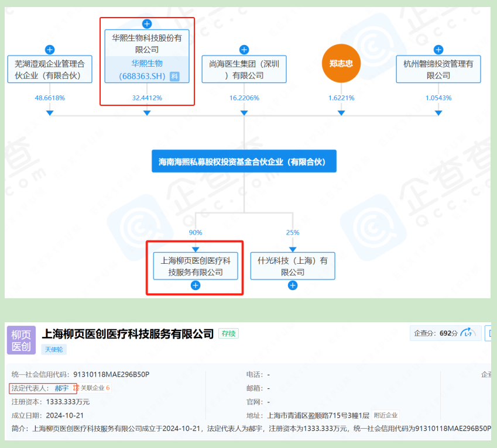Click the 16.2206% shareholding percentage
This screenshot has width=497, height=448.
tap(244, 98)
